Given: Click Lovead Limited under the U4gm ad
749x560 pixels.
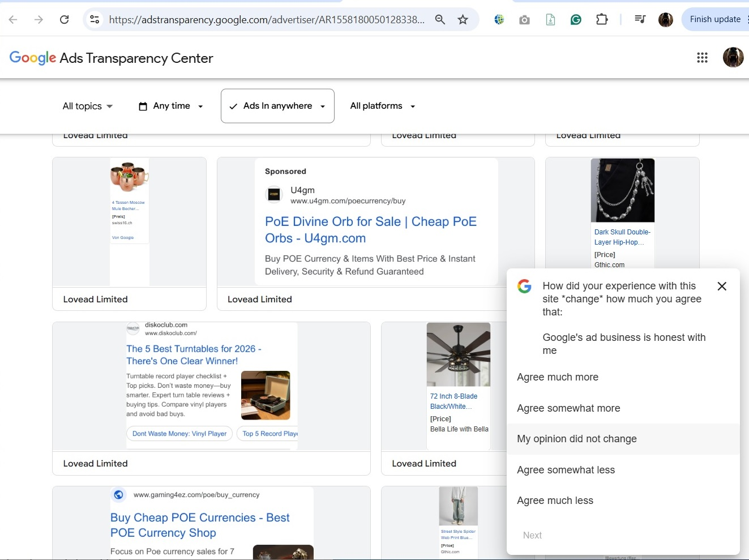Looking at the screenshot, I should pyautogui.click(x=260, y=299).
